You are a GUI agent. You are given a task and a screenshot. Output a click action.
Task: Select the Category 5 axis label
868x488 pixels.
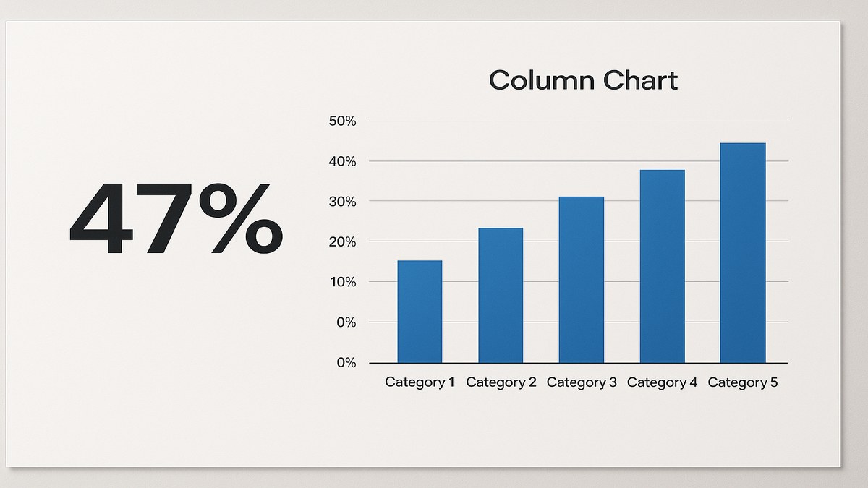coord(743,382)
